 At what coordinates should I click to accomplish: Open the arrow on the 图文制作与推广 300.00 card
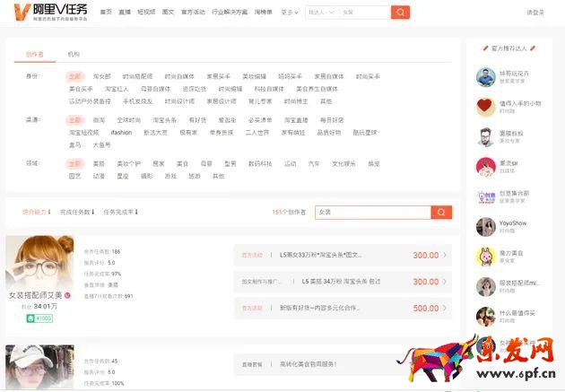(445, 282)
